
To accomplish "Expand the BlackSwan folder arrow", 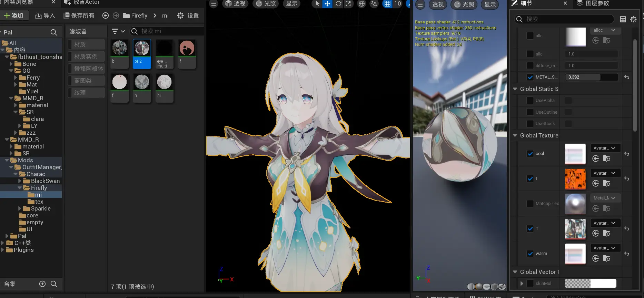I will pos(20,181).
